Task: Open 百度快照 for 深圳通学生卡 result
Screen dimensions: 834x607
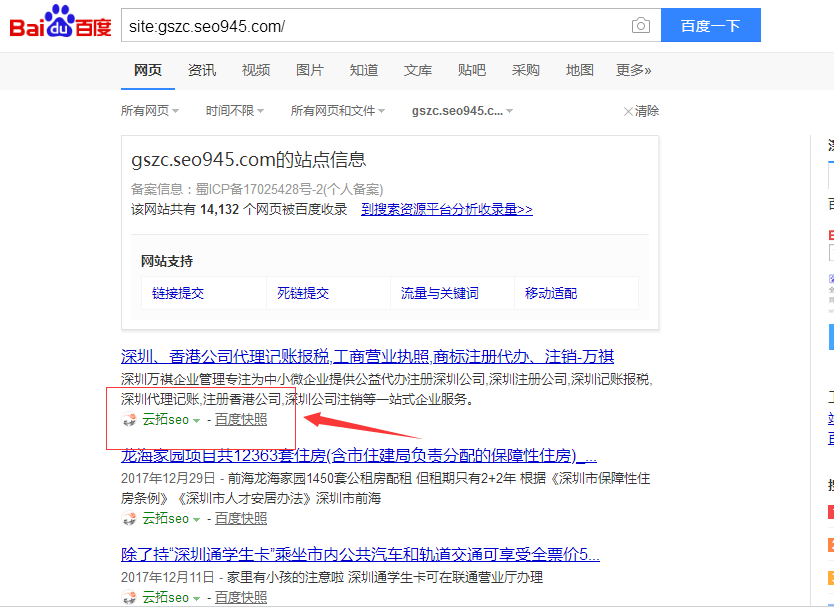Action: (x=241, y=597)
